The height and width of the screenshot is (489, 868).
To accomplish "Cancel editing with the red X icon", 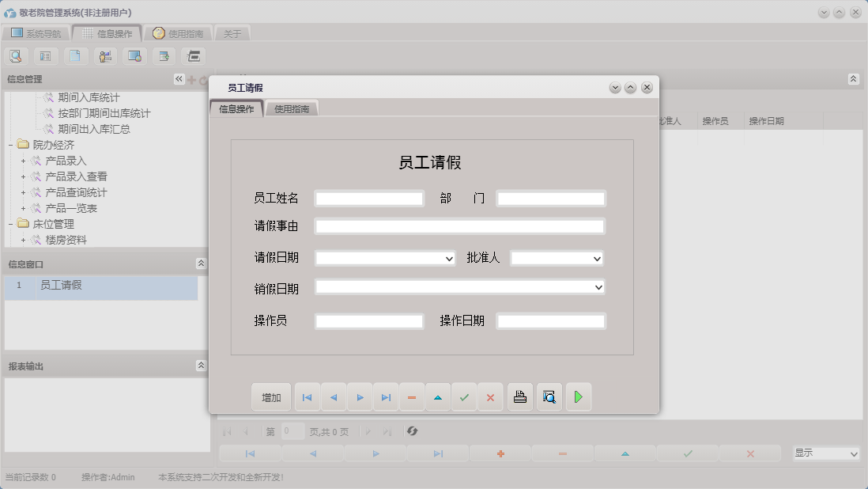I will point(490,396).
